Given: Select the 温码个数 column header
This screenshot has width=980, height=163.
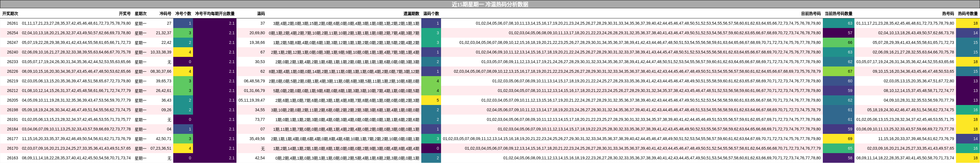Looking at the screenshot, I should tap(431, 13).
